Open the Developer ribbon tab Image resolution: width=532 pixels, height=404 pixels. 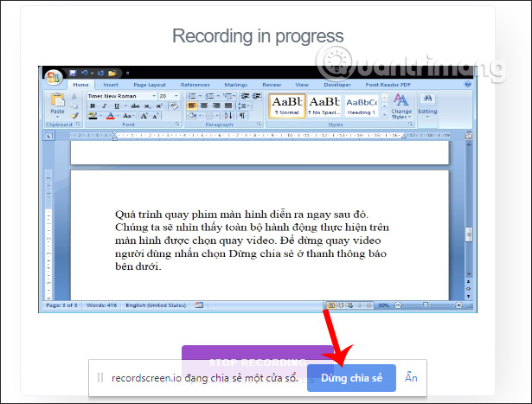tap(337, 85)
